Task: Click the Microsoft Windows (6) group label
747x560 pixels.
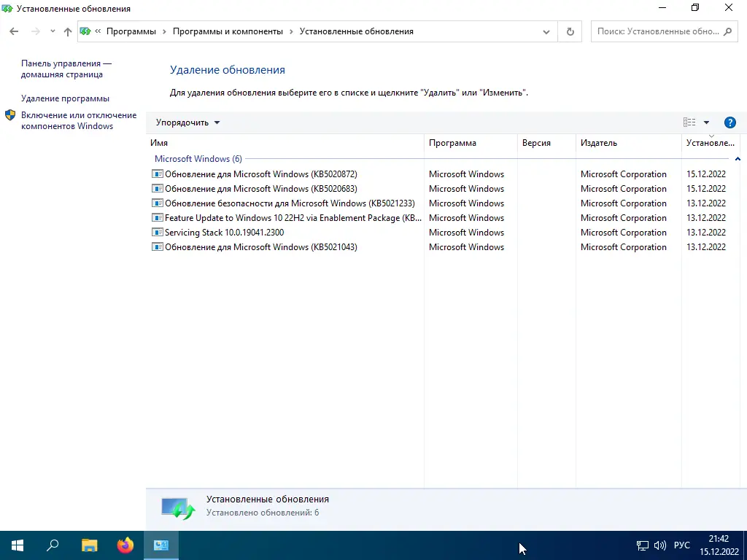Action: pos(198,159)
